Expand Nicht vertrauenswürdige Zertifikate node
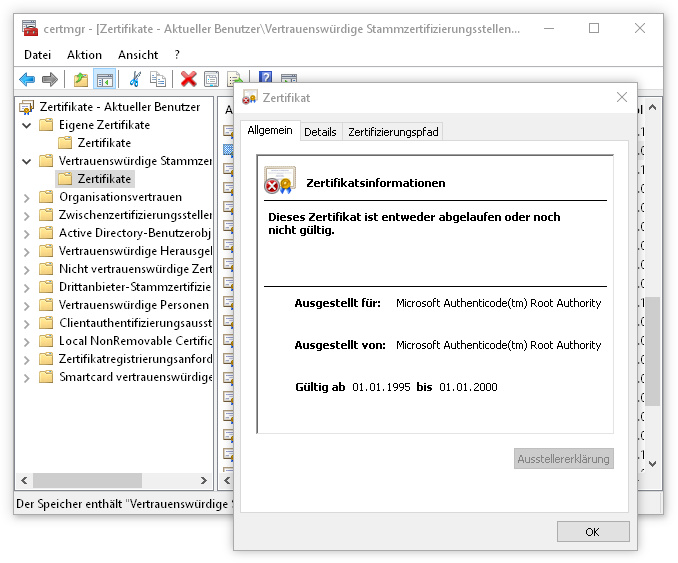 (27, 269)
